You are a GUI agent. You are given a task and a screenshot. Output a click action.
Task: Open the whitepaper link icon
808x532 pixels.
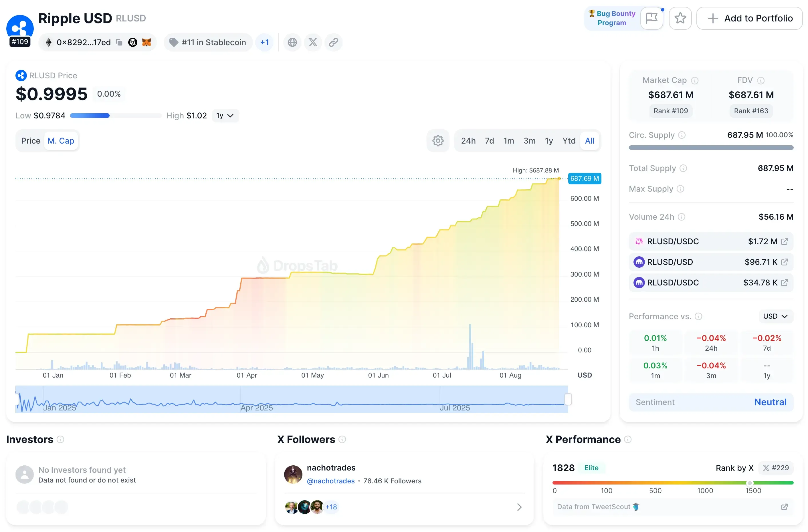click(x=333, y=42)
